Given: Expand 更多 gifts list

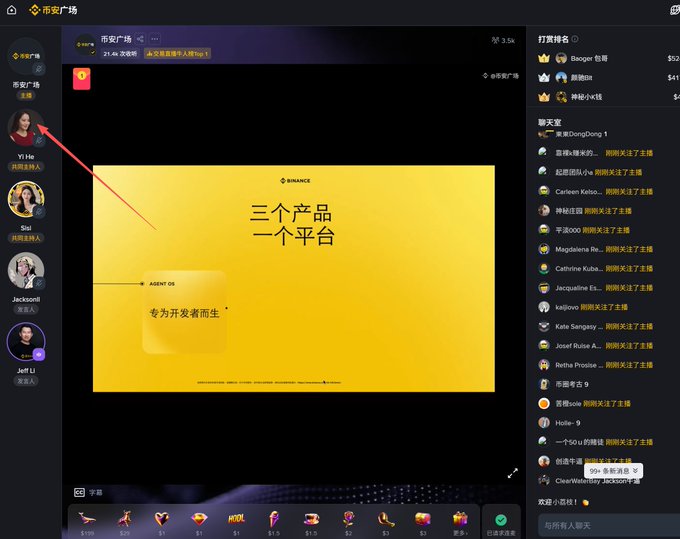Looking at the screenshot, I should pyautogui.click(x=460, y=523).
